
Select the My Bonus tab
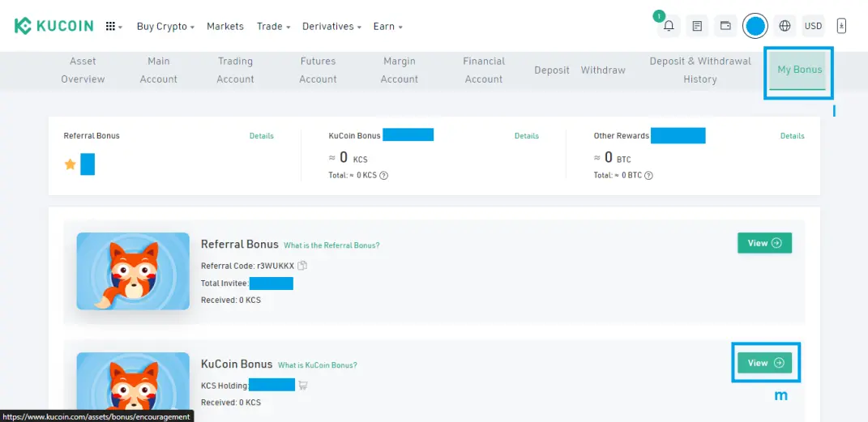click(799, 70)
